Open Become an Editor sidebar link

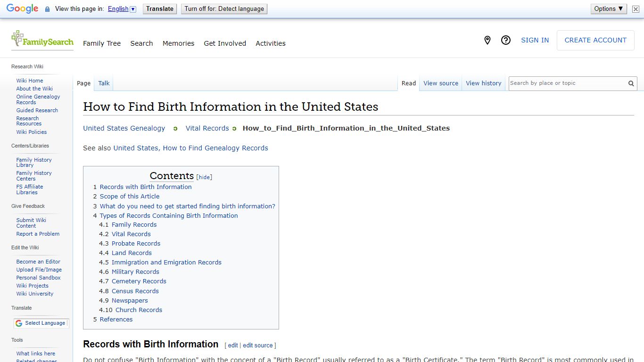tap(38, 262)
